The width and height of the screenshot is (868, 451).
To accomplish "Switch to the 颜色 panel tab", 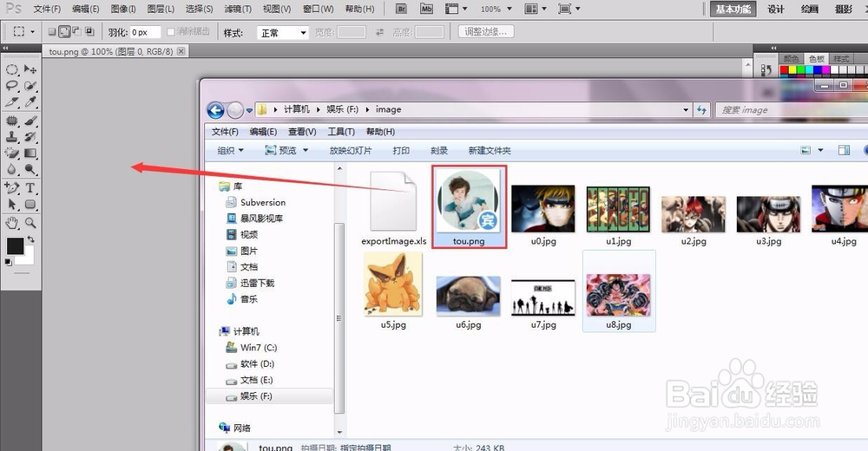I will 791,59.
